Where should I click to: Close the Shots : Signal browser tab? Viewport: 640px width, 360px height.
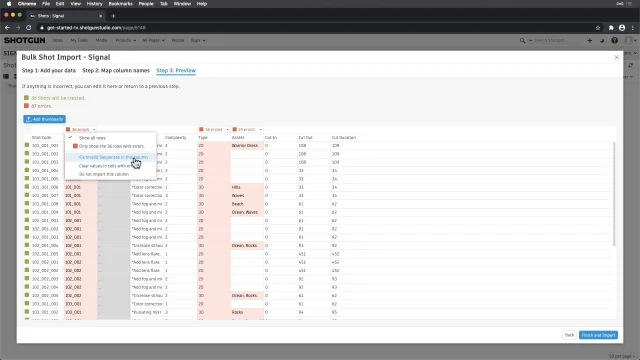pyautogui.click(x=100, y=16)
